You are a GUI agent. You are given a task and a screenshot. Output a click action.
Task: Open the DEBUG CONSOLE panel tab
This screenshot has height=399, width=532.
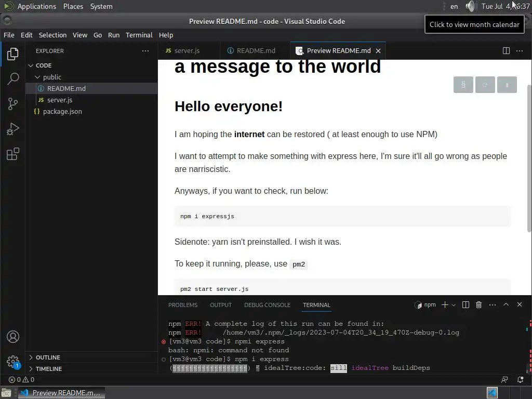point(268,305)
